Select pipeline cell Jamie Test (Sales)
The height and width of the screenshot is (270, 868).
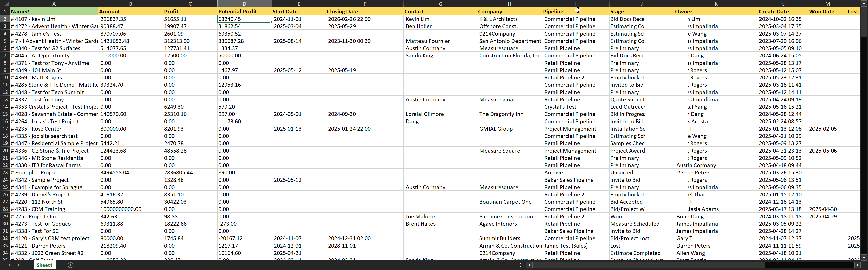tap(576, 246)
